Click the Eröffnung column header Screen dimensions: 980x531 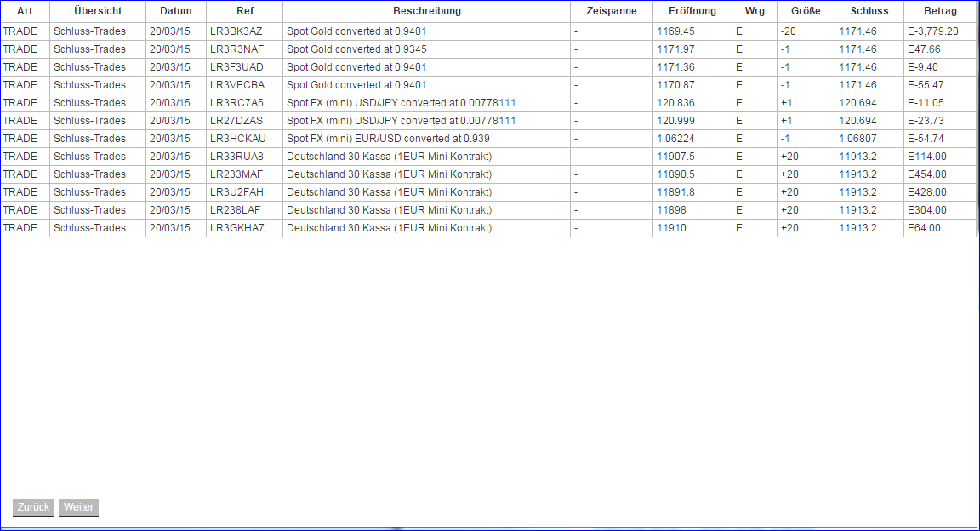pos(693,11)
